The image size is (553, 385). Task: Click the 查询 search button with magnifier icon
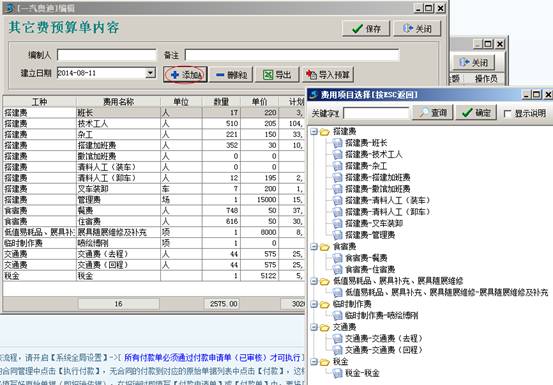pyautogui.click(x=433, y=113)
